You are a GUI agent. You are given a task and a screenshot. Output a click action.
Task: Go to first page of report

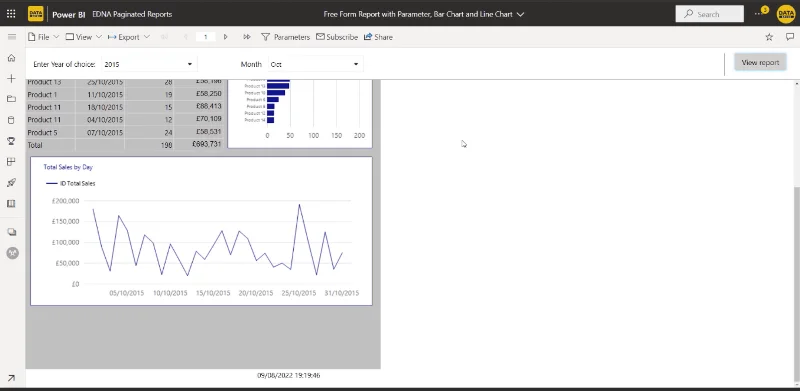pyautogui.click(x=164, y=37)
